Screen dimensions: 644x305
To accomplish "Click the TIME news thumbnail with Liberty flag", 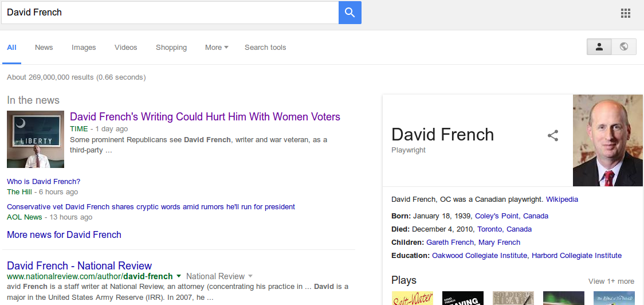I will point(36,139).
